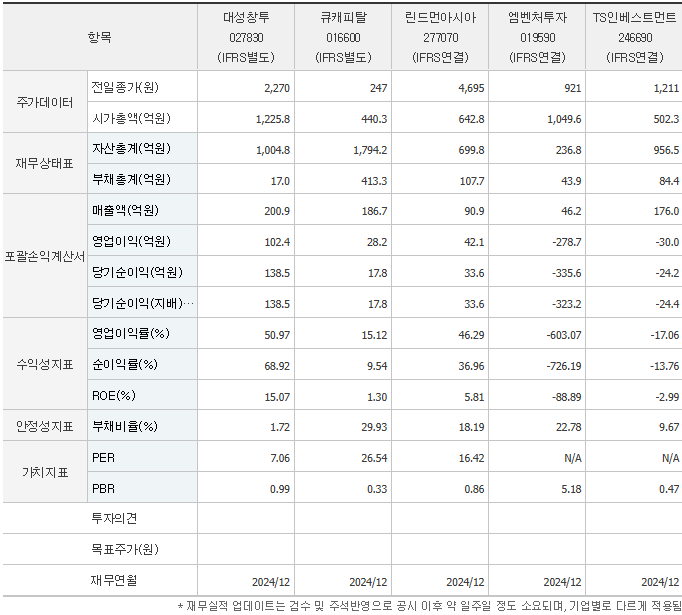Click PBR value 5.18
682x615 pixels.
(572, 489)
